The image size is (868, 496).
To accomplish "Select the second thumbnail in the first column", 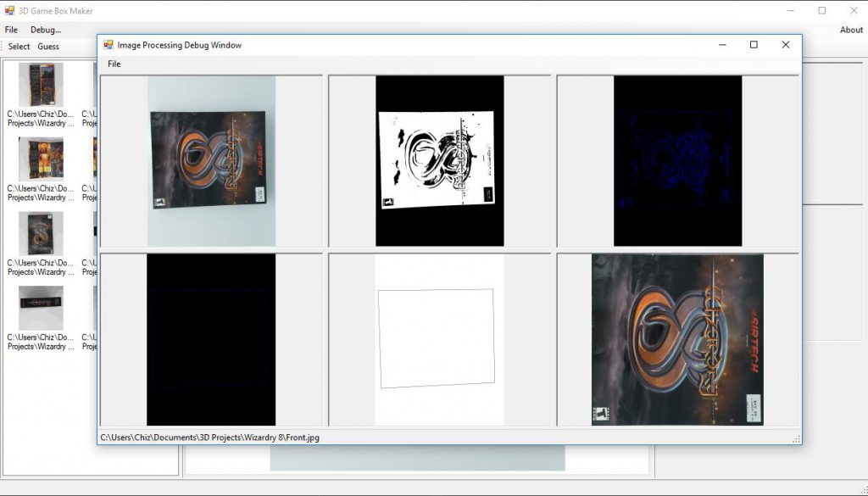I will pyautogui.click(x=41, y=159).
